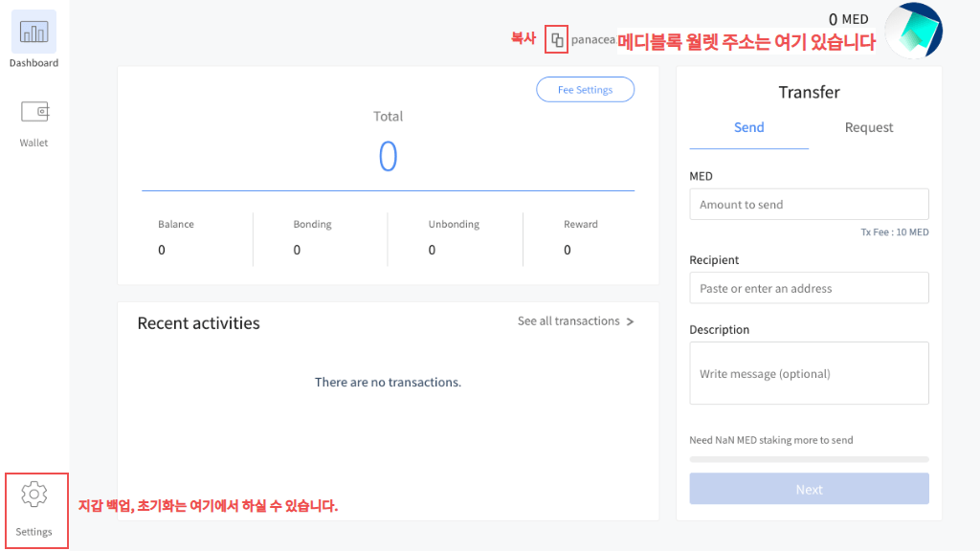The width and height of the screenshot is (980, 551).
Task: Click the disabled Next button
Action: 809,489
